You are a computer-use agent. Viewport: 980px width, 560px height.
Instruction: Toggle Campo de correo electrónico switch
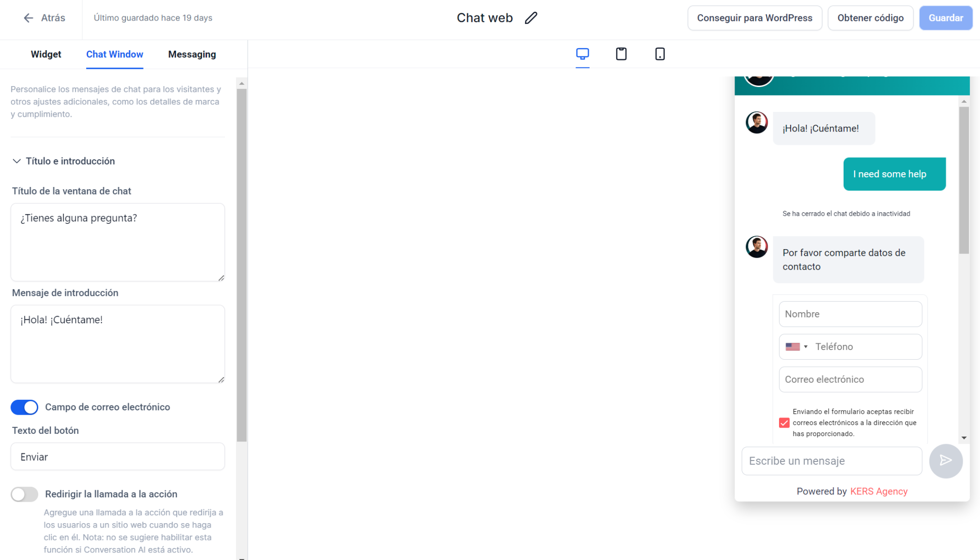(x=24, y=407)
